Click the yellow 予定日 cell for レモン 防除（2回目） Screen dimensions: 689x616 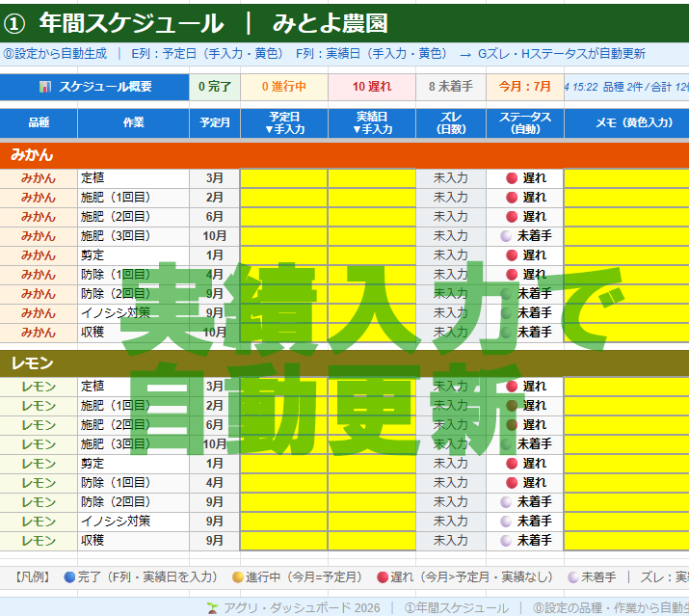tap(284, 502)
